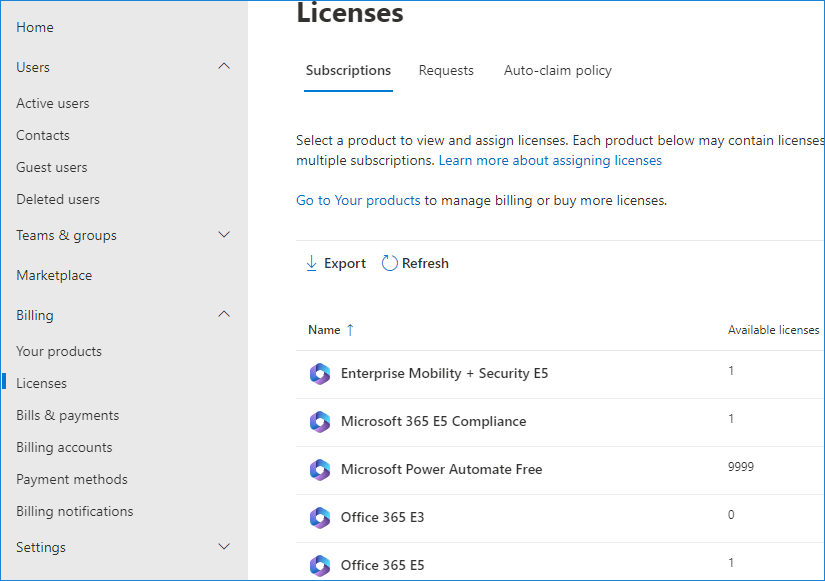The image size is (825, 581).
Task: Click the Name column sort arrow
Action: (350, 330)
